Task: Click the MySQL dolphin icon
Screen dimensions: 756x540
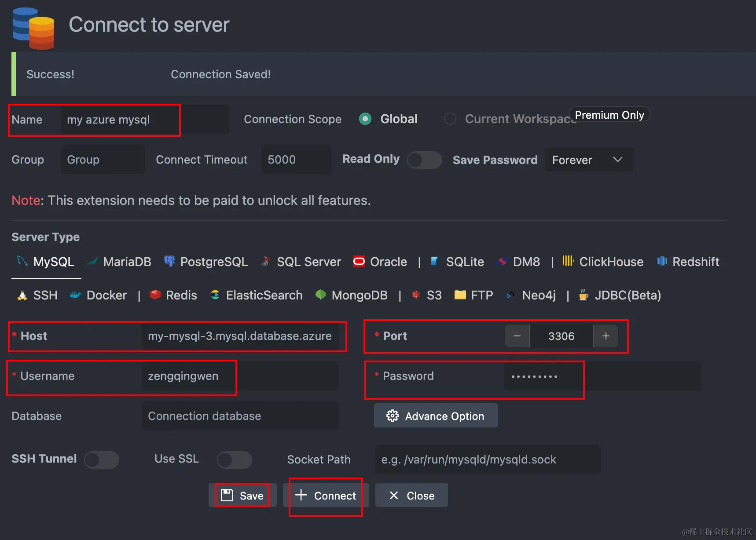Action: pyautogui.click(x=22, y=261)
